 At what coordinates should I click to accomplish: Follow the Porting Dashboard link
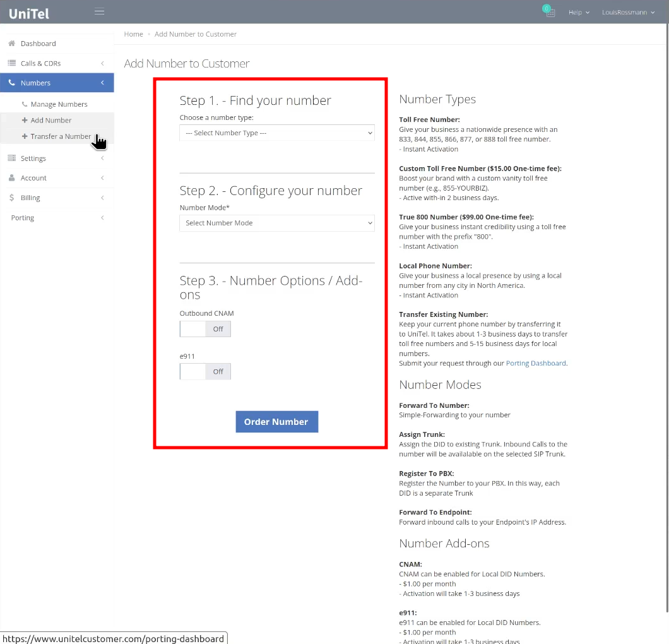536,363
